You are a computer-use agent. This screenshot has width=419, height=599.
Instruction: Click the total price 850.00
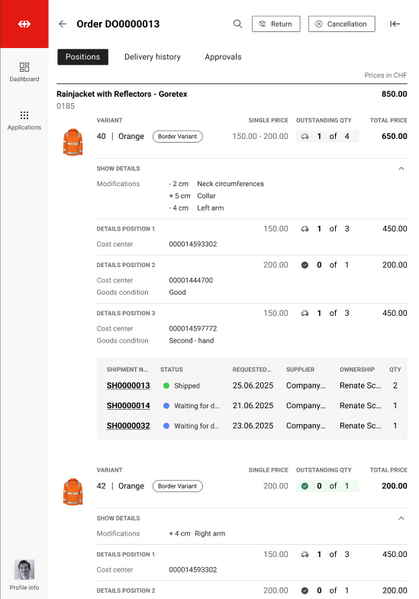(x=394, y=94)
